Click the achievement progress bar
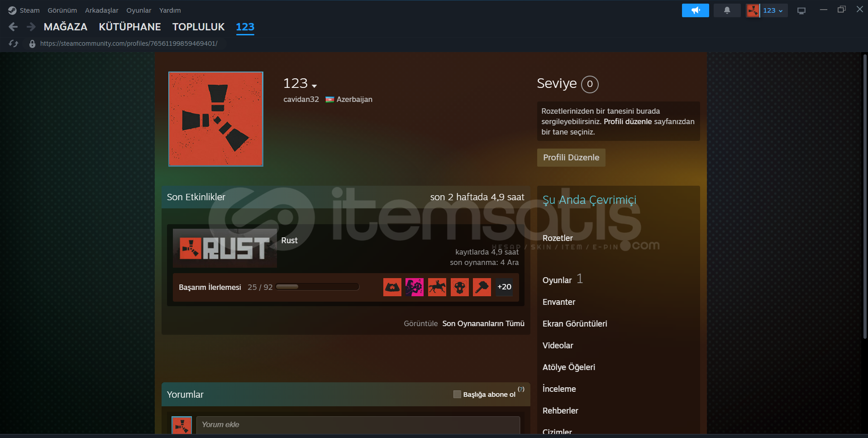868x438 pixels. pyautogui.click(x=317, y=287)
